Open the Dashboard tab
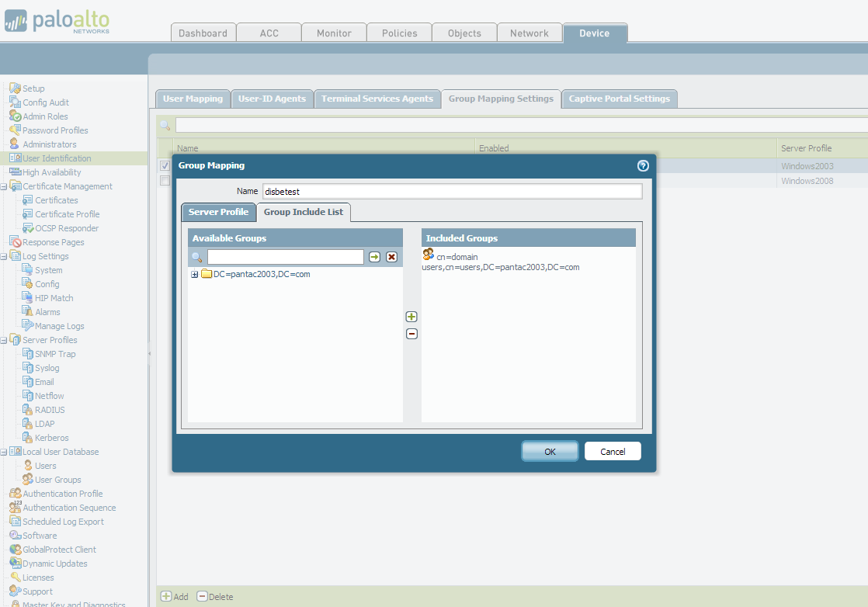 (203, 33)
